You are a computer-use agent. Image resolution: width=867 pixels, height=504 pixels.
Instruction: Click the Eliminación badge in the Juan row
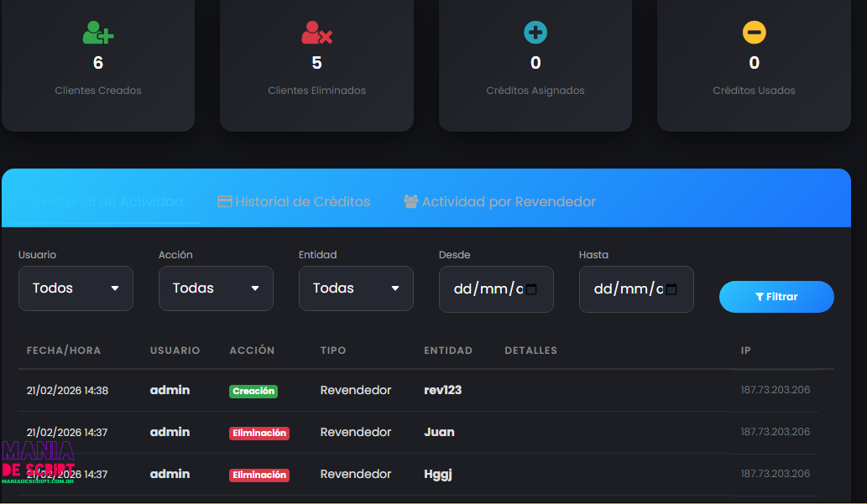tap(259, 434)
